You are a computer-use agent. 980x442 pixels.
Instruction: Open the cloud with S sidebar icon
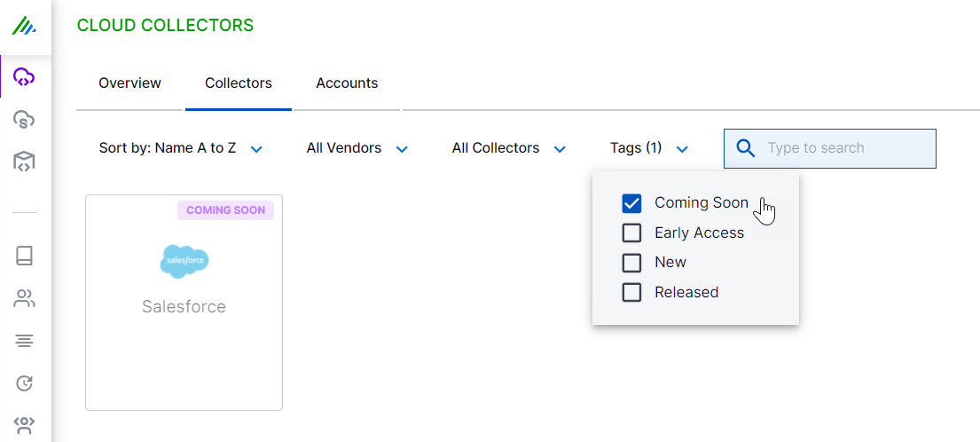click(24, 119)
